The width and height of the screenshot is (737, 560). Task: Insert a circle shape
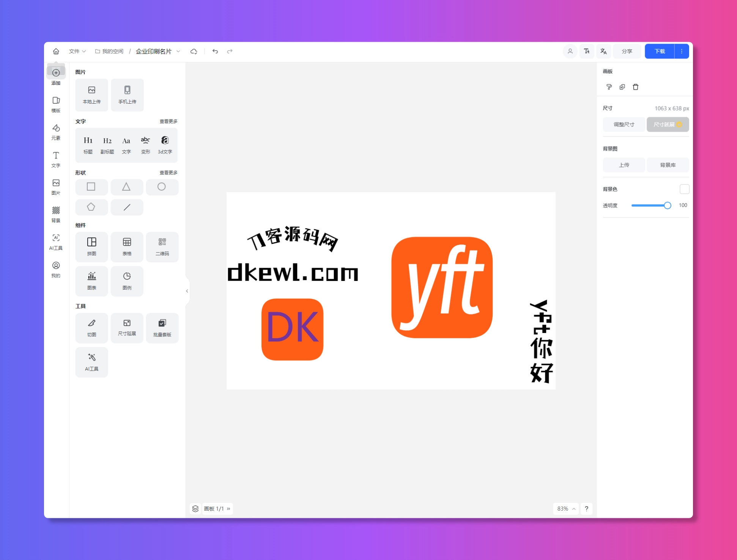pyautogui.click(x=162, y=187)
